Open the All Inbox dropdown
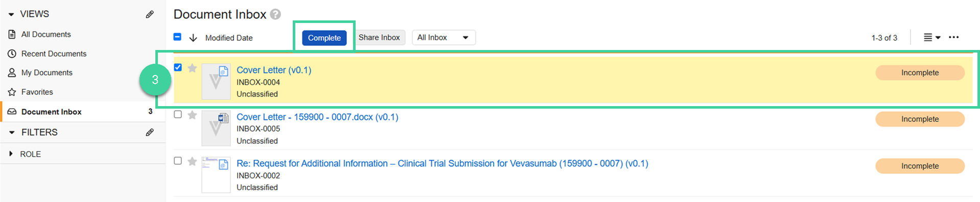 click(444, 37)
